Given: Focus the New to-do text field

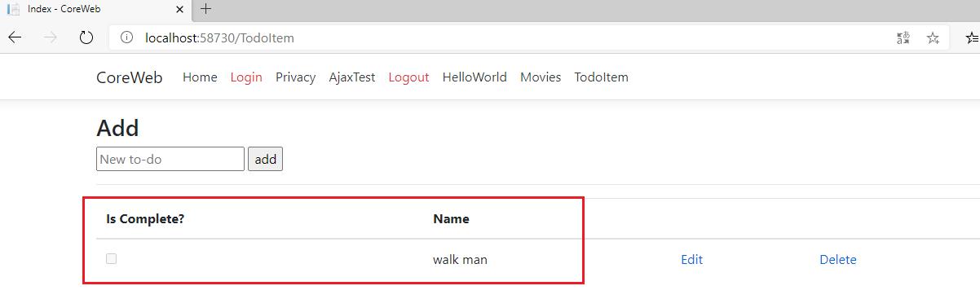Looking at the screenshot, I should pos(170,159).
